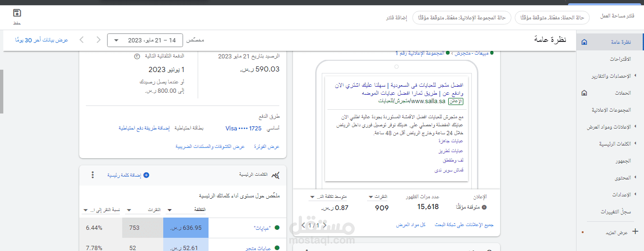The image size is (644, 251).
Task: Click ad group status filter chip حالة المجموعة الإعلانية
Action: pyautogui.click(x=462, y=17)
